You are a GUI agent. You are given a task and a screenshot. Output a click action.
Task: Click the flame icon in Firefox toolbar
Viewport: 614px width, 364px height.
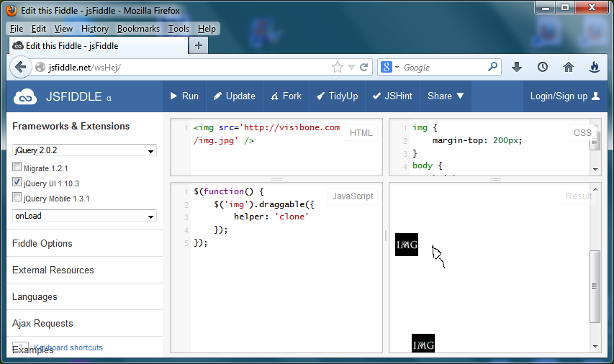click(x=595, y=68)
